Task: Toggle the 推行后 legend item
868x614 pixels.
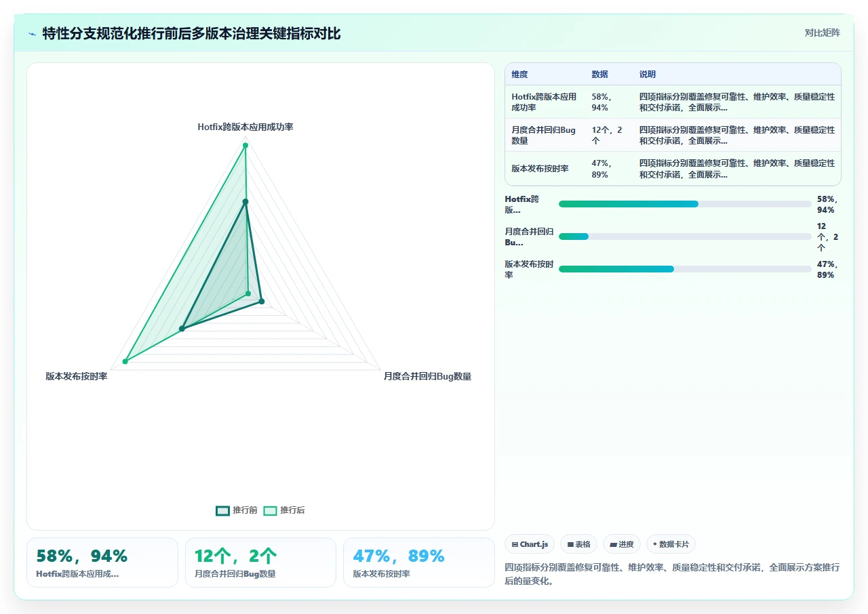Action: [x=284, y=510]
